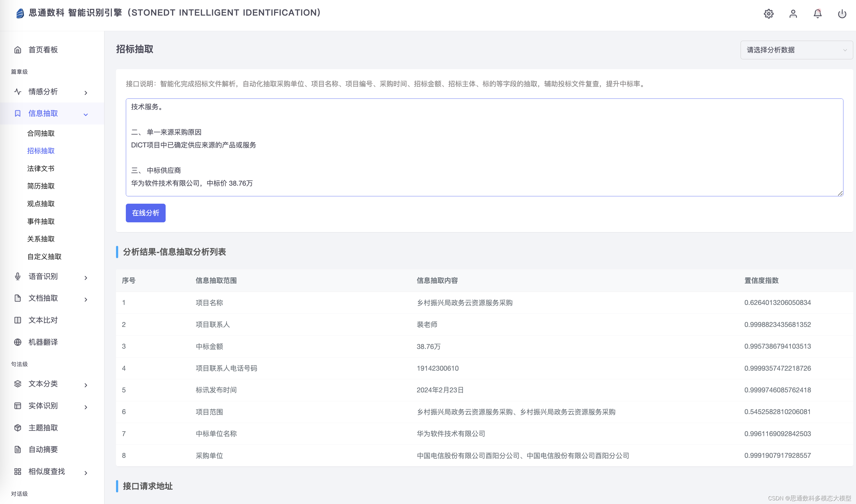
Task: Select 合同抽取 menu item
Action: 41,133
